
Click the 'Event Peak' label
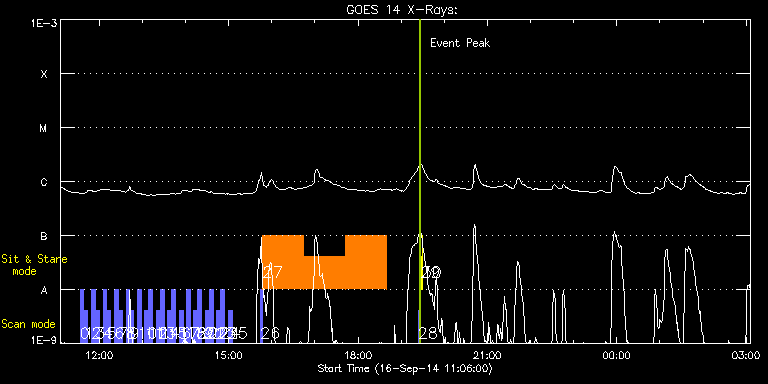460,43
